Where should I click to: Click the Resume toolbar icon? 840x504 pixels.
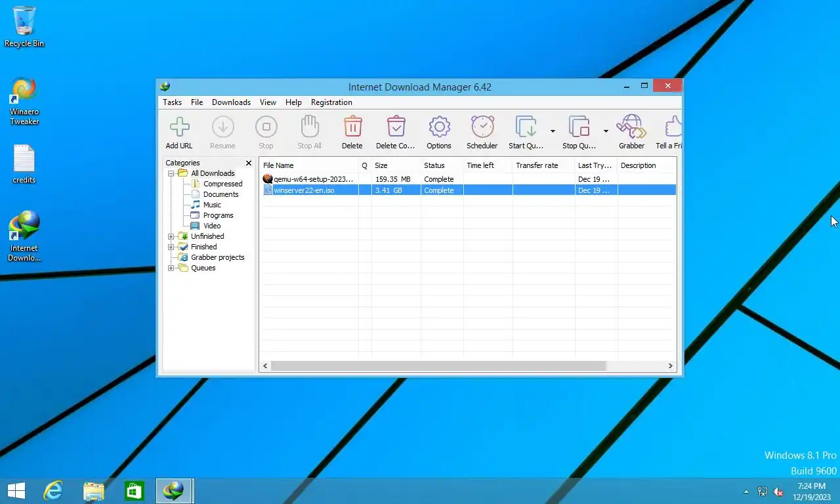coord(222,127)
